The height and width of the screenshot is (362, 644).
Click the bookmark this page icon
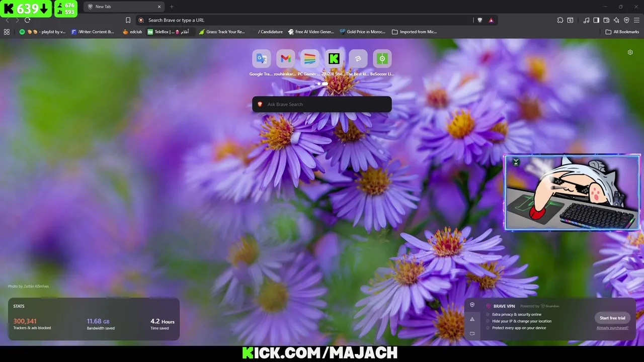coord(128,20)
